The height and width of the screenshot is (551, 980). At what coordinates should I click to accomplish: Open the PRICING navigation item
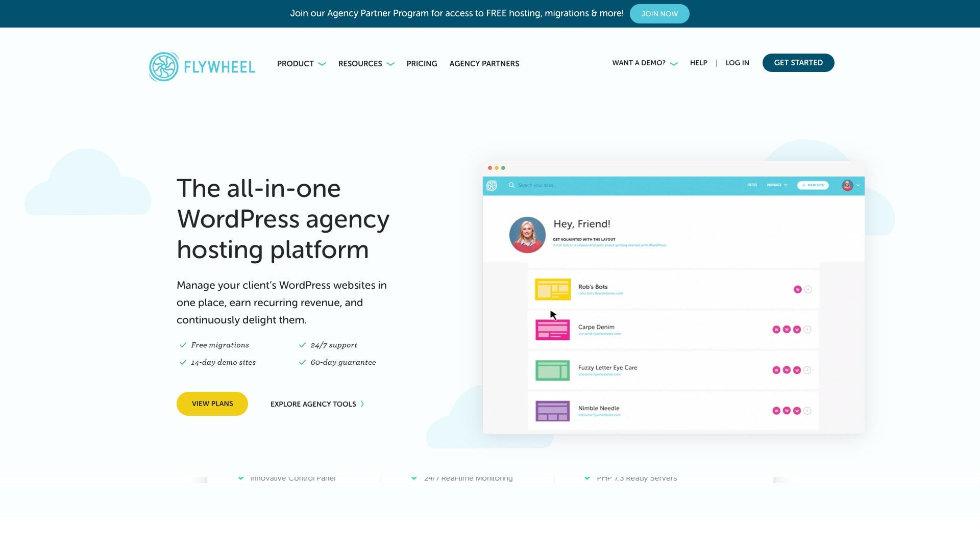click(422, 64)
